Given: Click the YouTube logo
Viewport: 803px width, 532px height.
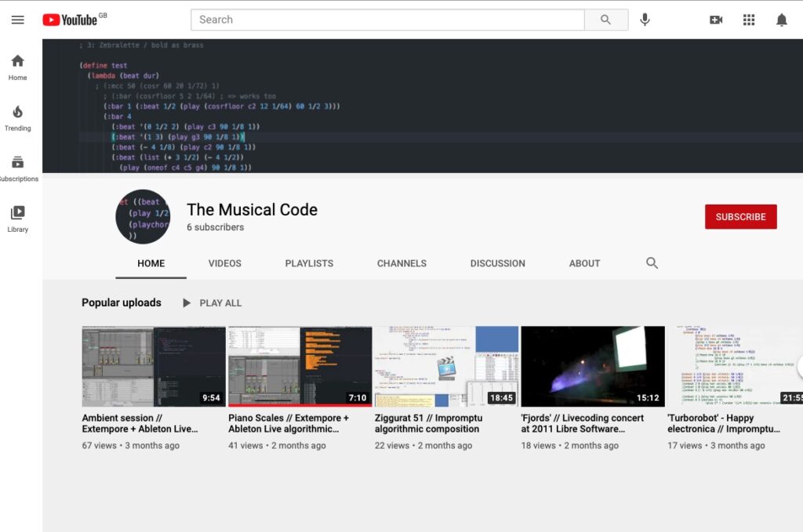Looking at the screenshot, I should [x=70, y=20].
